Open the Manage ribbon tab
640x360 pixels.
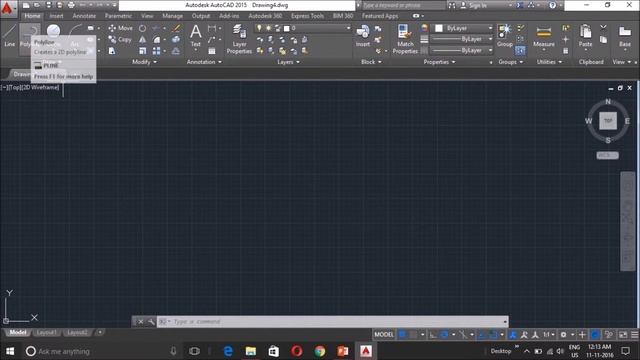(x=172, y=16)
